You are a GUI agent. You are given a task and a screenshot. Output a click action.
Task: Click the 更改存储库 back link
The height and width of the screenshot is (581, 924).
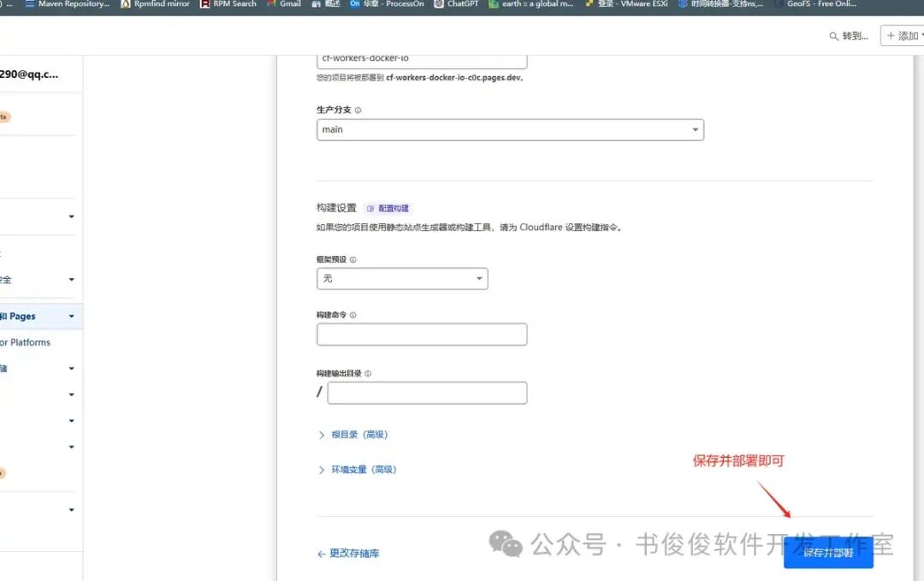pos(348,554)
